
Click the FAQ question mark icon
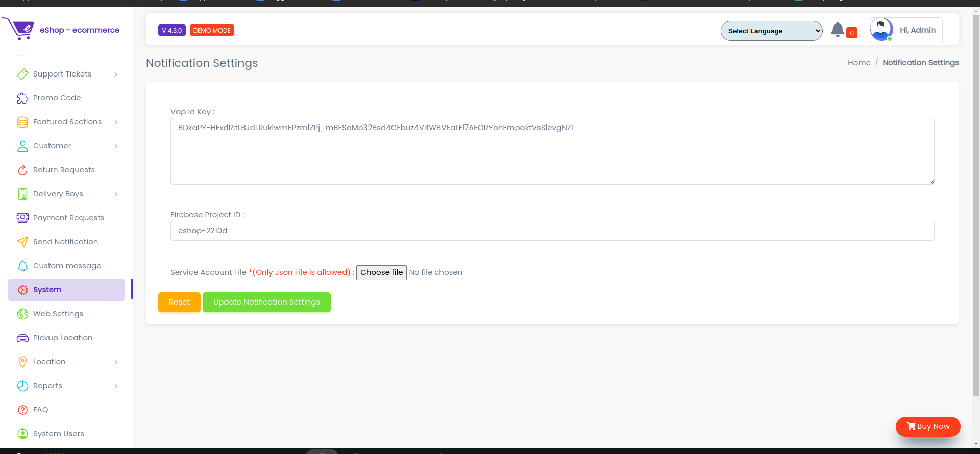22,410
